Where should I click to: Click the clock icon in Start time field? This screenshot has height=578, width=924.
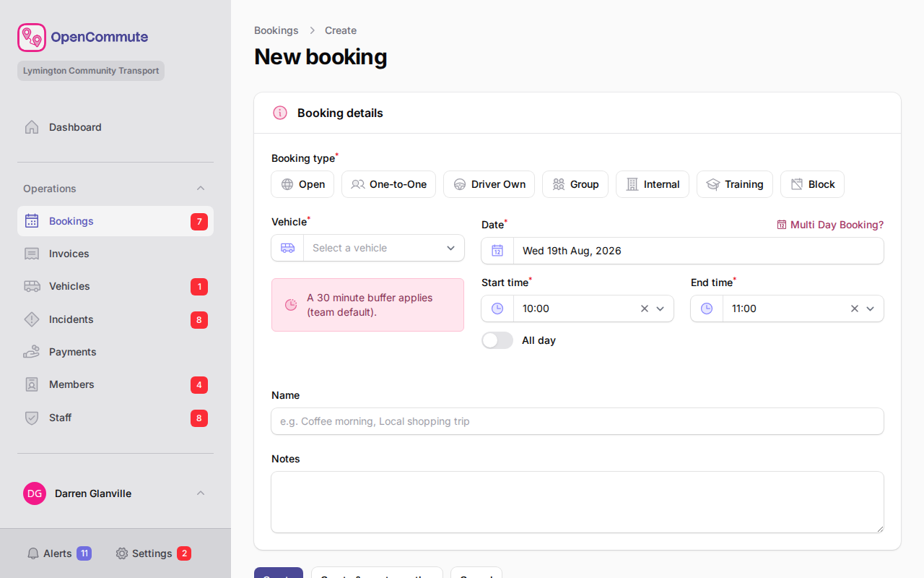click(x=497, y=309)
